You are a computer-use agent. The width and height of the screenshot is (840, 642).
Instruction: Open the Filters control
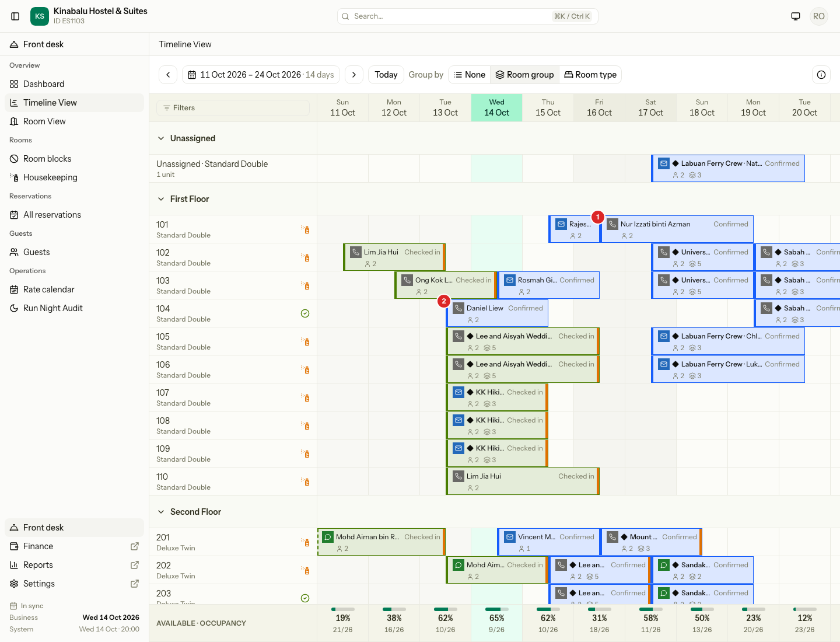[233, 108]
